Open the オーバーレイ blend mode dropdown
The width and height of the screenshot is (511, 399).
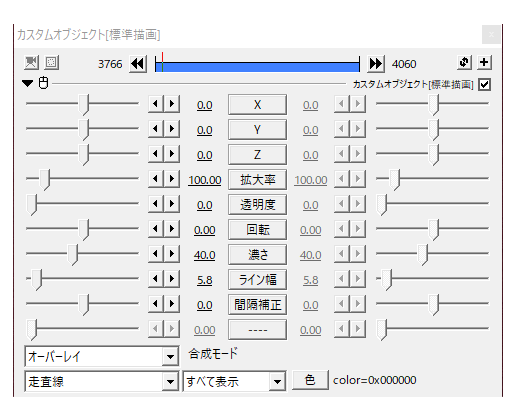(101, 357)
